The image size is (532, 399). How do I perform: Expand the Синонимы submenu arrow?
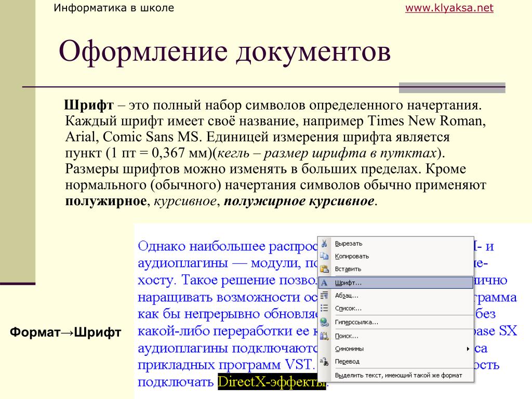pos(468,349)
